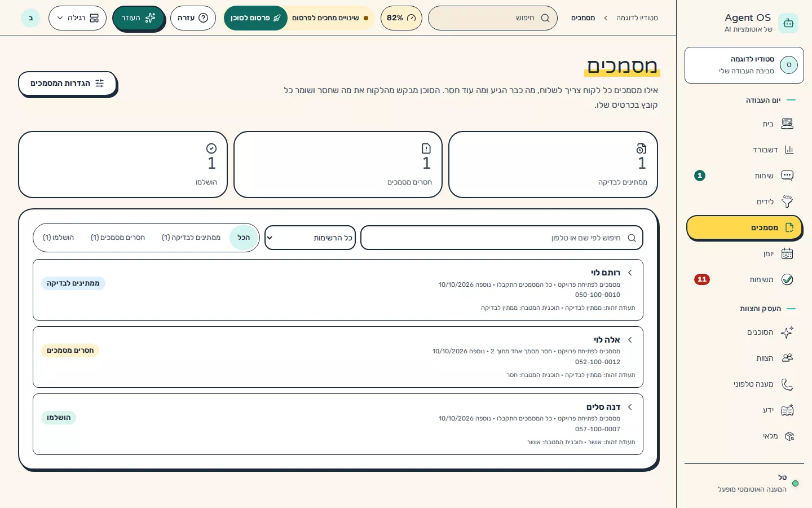The image size is (812, 508).
Task: Click the חסרים מסמכים card alert icon
Action: tap(426, 148)
